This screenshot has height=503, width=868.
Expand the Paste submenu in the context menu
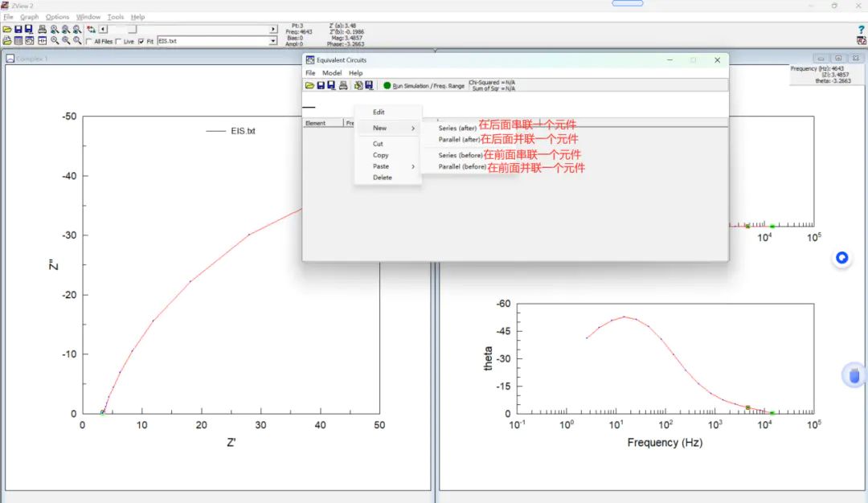coord(387,166)
